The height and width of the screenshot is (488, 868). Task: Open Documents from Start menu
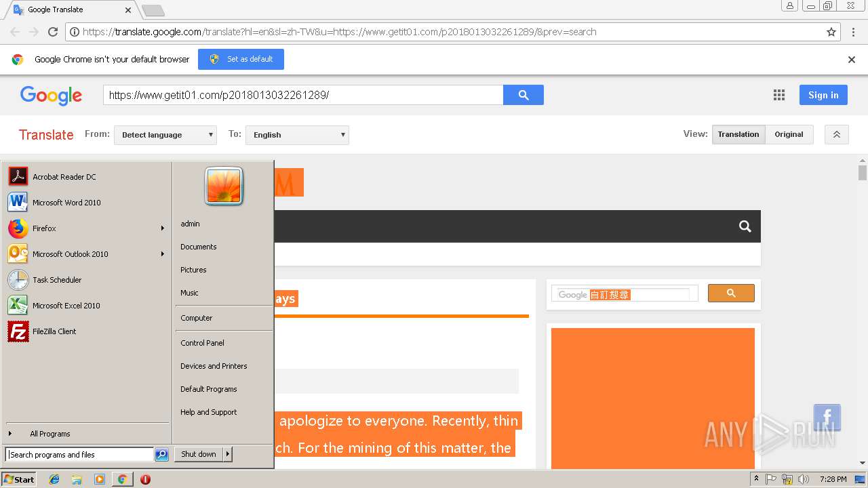point(199,247)
